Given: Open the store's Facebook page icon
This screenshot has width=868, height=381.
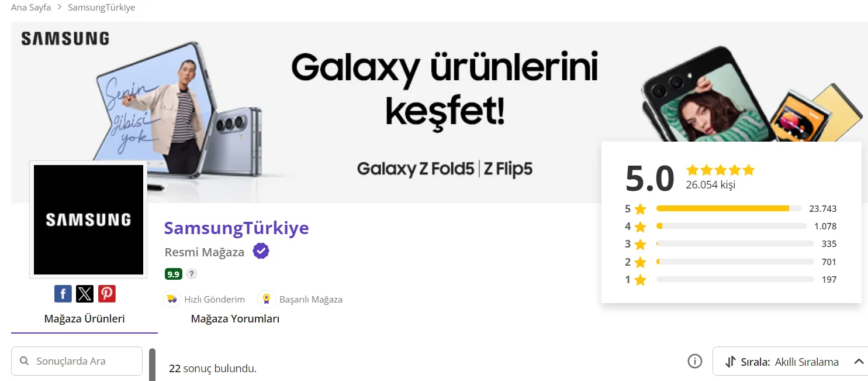Looking at the screenshot, I should point(63,293).
